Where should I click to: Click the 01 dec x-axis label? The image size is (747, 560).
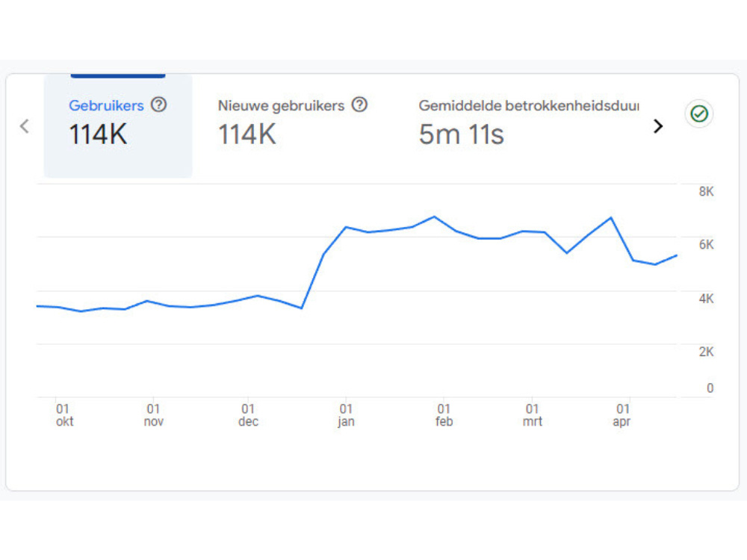248,415
